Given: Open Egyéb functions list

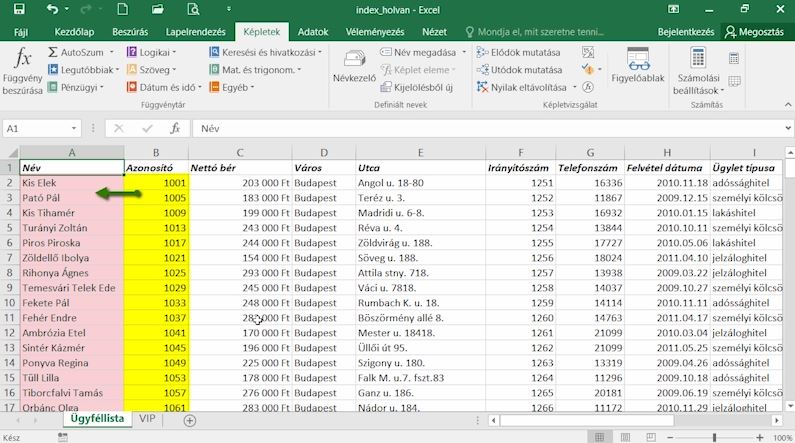Looking at the screenshot, I should 232,87.
